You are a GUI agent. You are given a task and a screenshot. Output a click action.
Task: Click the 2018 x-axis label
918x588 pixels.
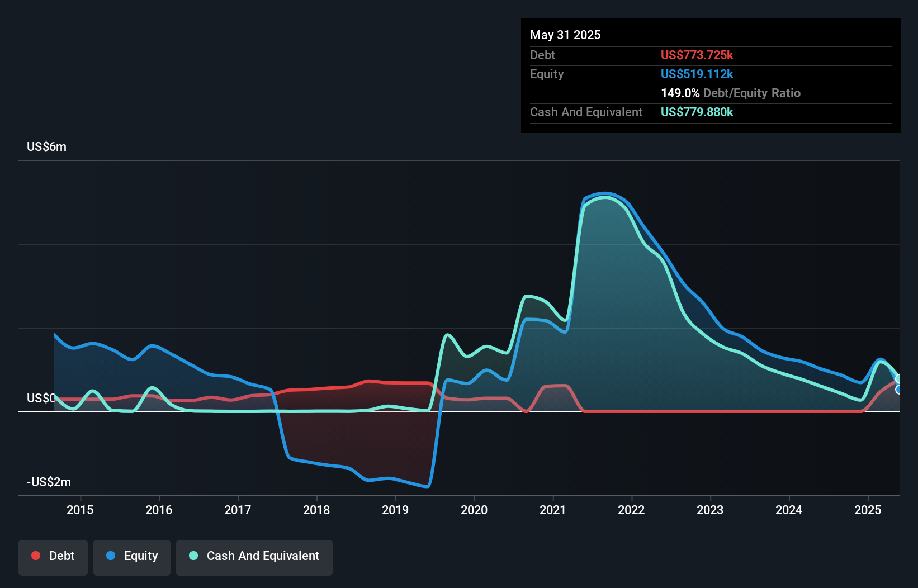pyautogui.click(x=316, y=510)
